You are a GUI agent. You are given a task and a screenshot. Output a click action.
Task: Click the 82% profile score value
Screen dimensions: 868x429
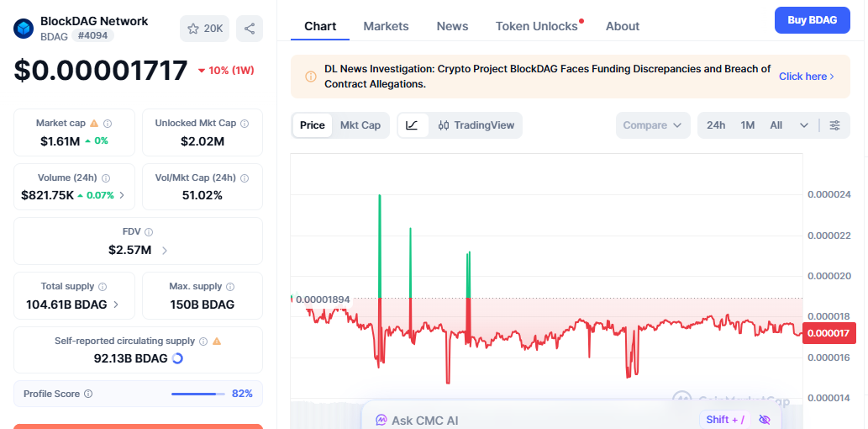243,394
